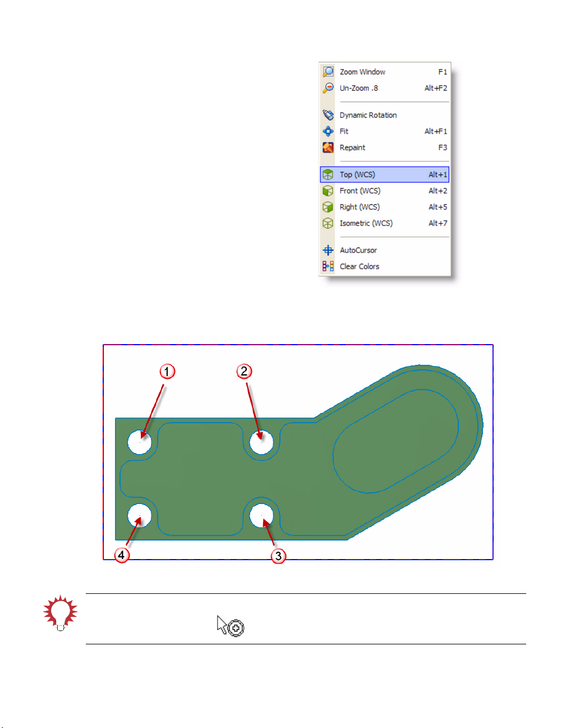Switch to the Top (WCS) view
Image resolution: width=566 pixels, height=728 pixels.
tap(385, 175)
